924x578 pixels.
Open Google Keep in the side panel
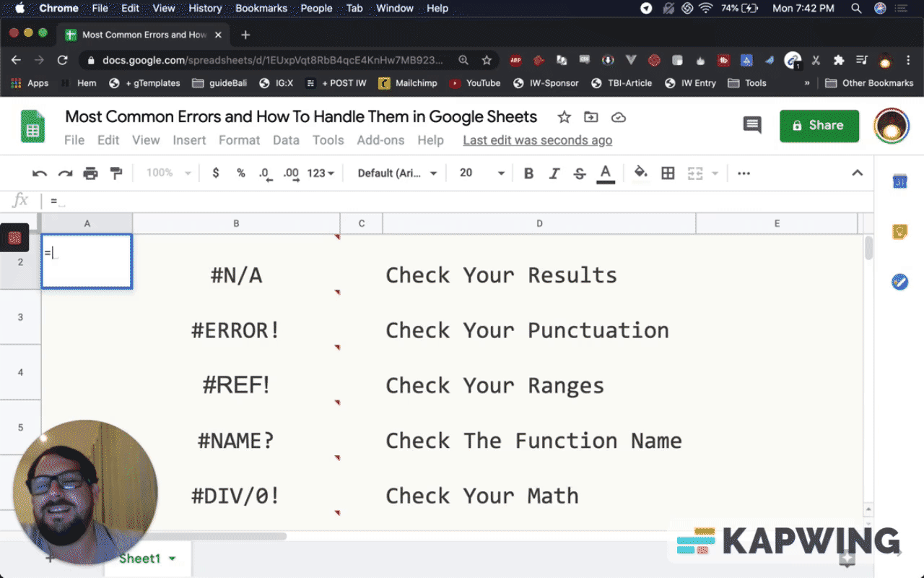point(899,231)
